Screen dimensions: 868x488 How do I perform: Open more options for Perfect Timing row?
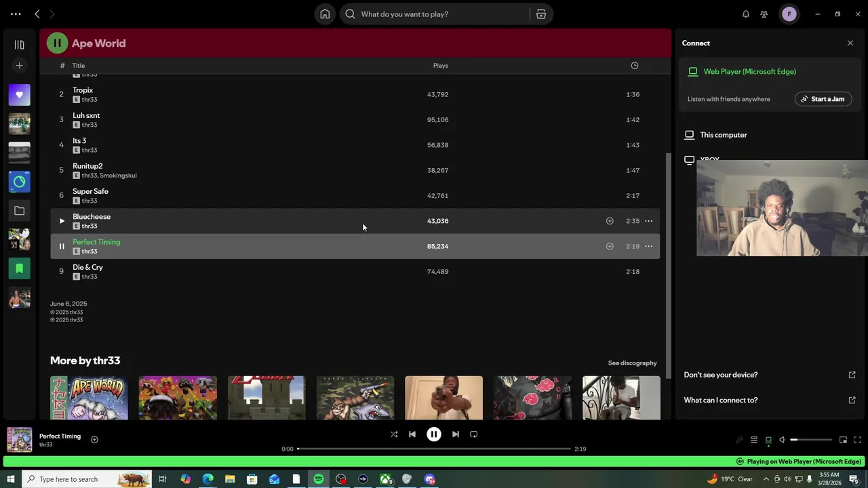pyautogui.click(x=649, y=247)
